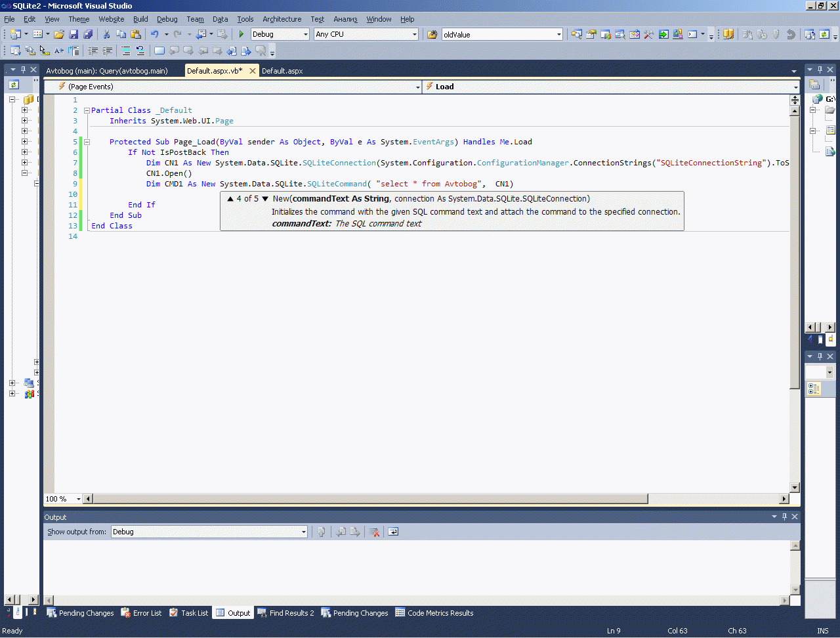This screenshot has height=638, width=840.
Task: Click the Refresh icon in the left panel
Action: pos(14,85)
